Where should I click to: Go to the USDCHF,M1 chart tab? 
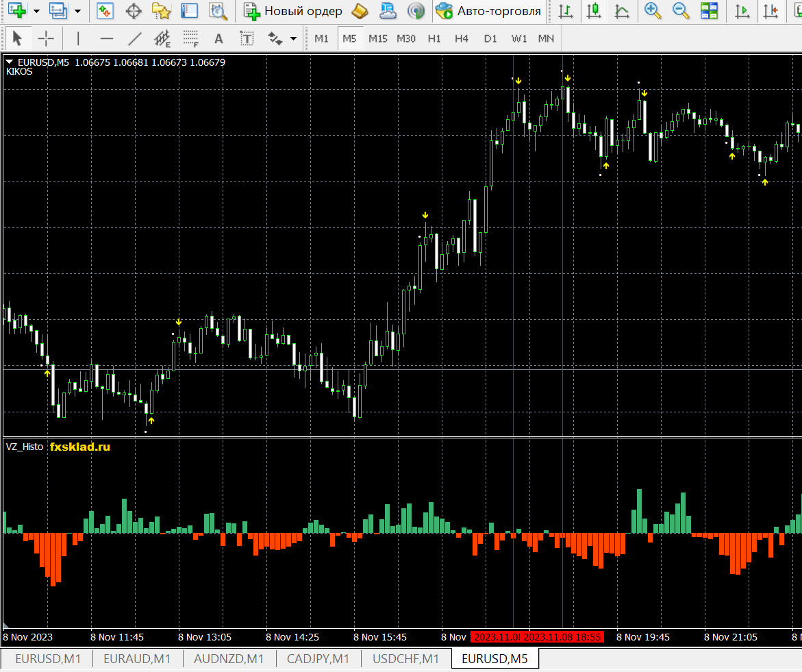[x=405, y=659]
